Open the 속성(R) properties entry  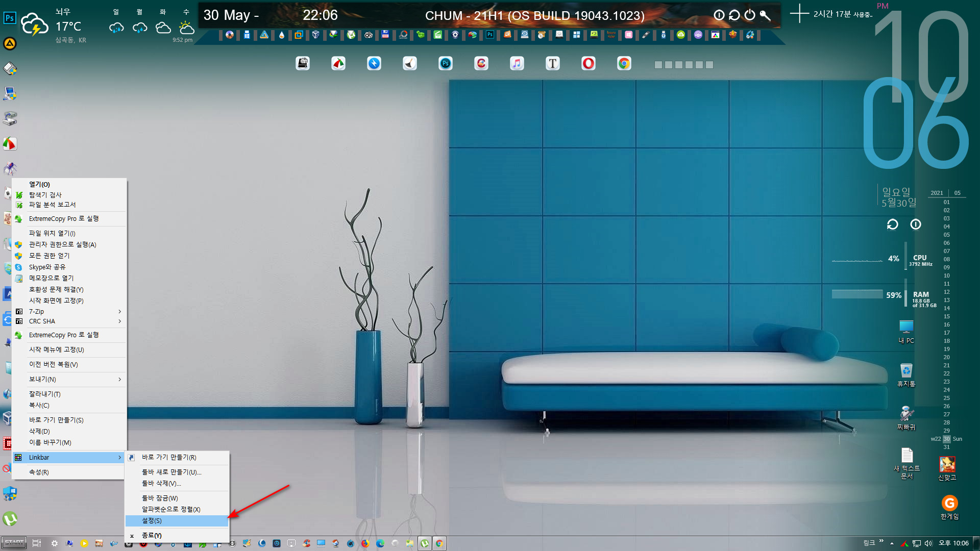[69, 472]
